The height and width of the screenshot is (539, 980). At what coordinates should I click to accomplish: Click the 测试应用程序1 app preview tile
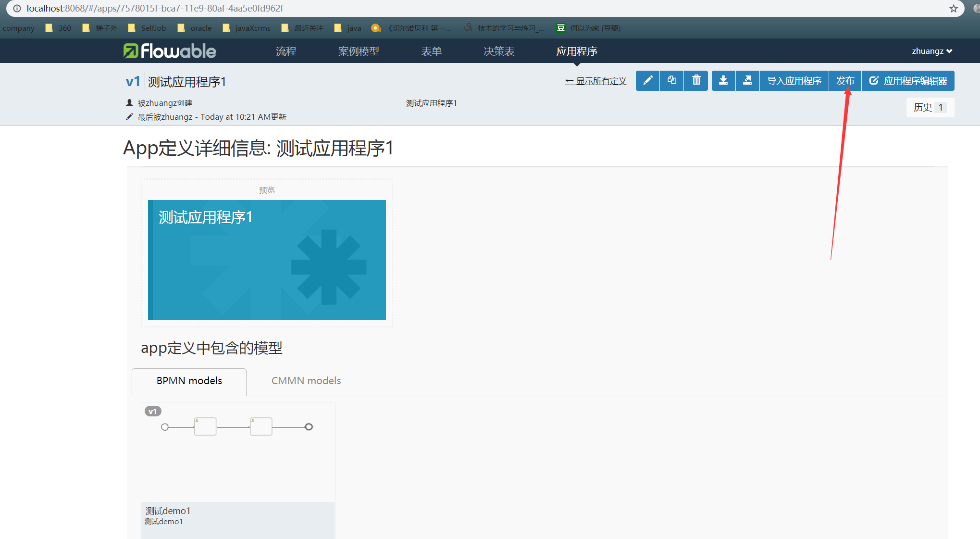coord(267,260)
